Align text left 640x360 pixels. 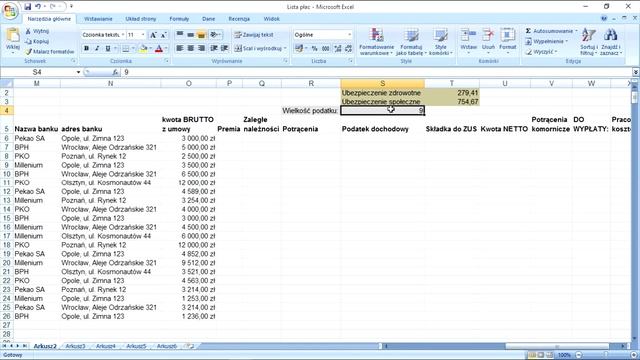pos(180,49)
